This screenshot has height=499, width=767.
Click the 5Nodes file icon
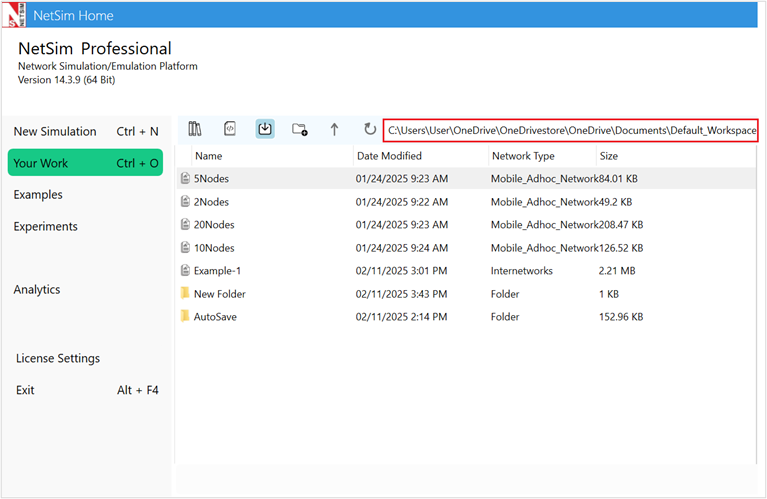click(185, 178)
